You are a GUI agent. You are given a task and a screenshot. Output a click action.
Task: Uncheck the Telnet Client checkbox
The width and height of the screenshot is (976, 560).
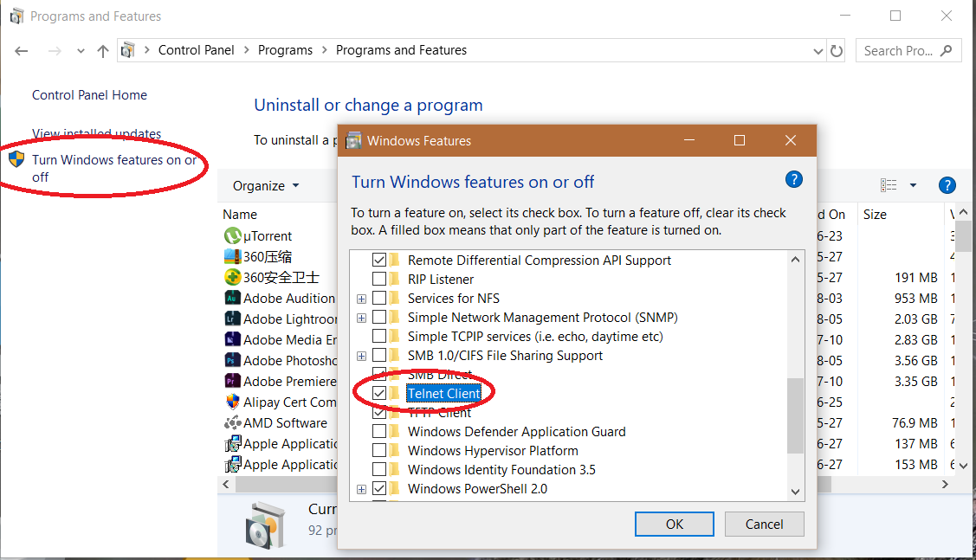point(379,394)
